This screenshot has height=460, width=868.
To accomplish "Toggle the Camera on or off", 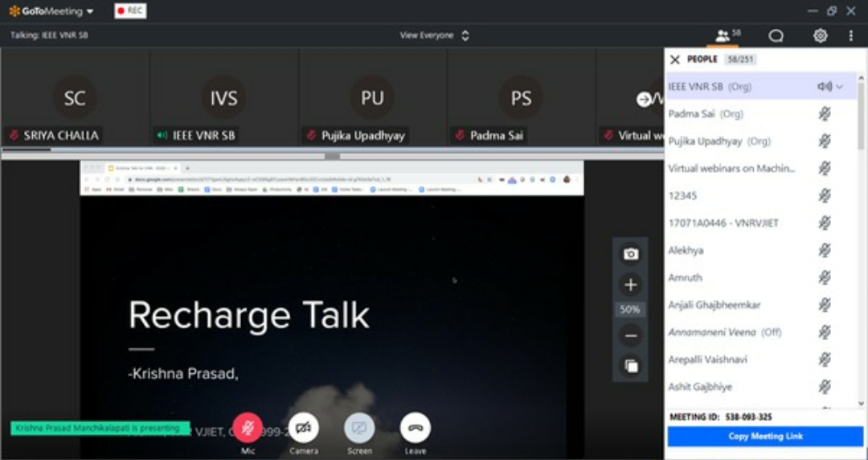I will (303, 429).
